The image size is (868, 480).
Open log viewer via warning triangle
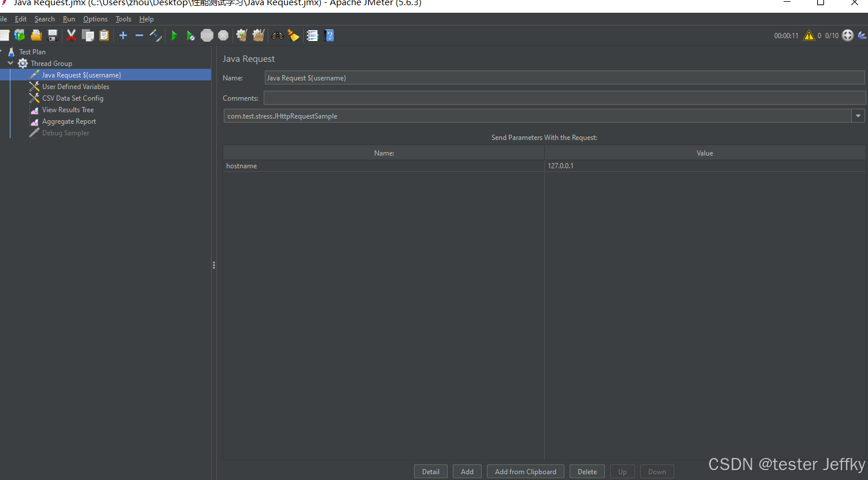[x=809, y=35]
